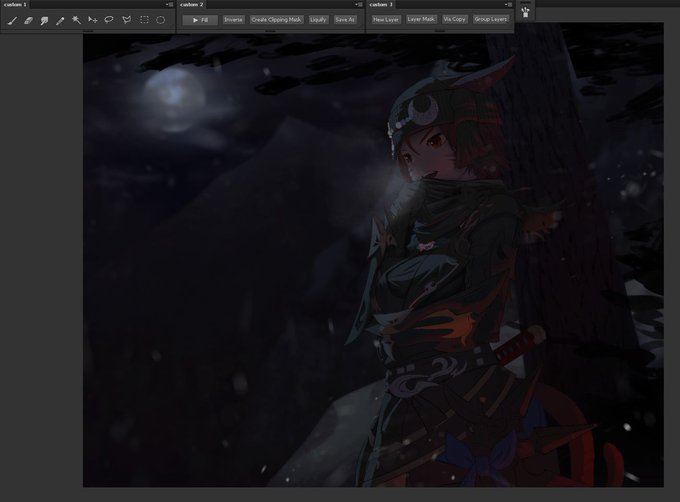
Task: Open the custom 3 panel menu
Action: point(508,4)
